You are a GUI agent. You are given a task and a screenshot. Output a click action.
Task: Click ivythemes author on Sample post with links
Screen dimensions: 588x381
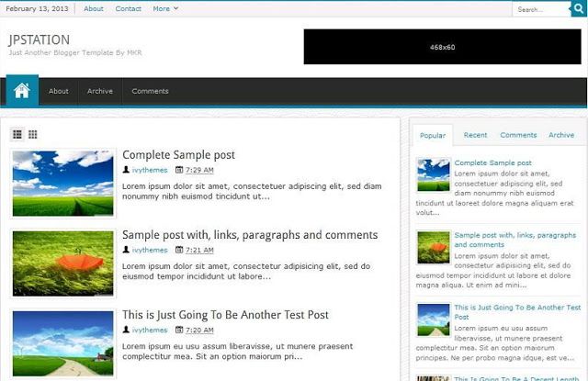[x=150, y=250]
